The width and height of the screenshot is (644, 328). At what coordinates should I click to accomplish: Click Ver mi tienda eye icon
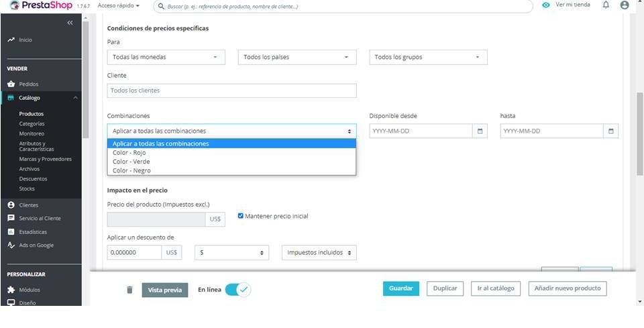tap(546, 5)
